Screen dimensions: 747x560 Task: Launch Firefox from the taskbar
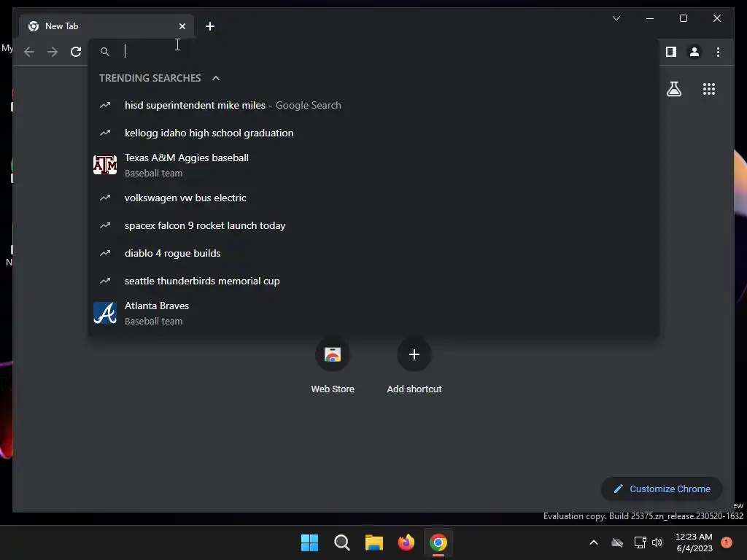tap(406, 542)
